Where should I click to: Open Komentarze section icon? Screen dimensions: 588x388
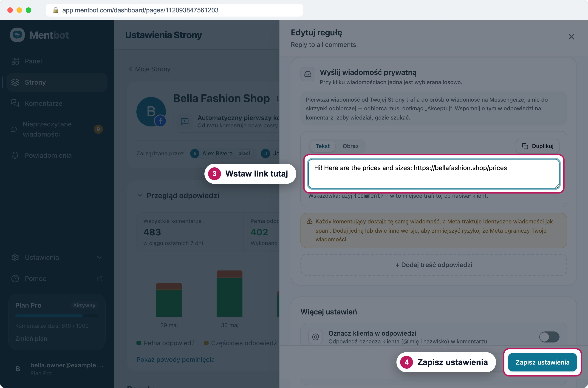(x=15, y=103)
